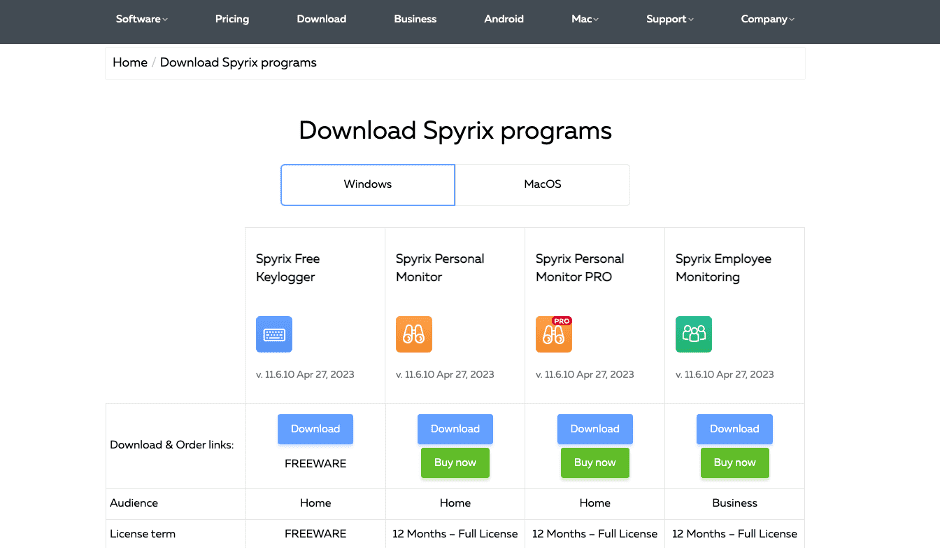Click the 'Download Spyrix programs' breadcrumb text
This screenshot has width=941, height=550.
tap(238, 62)
